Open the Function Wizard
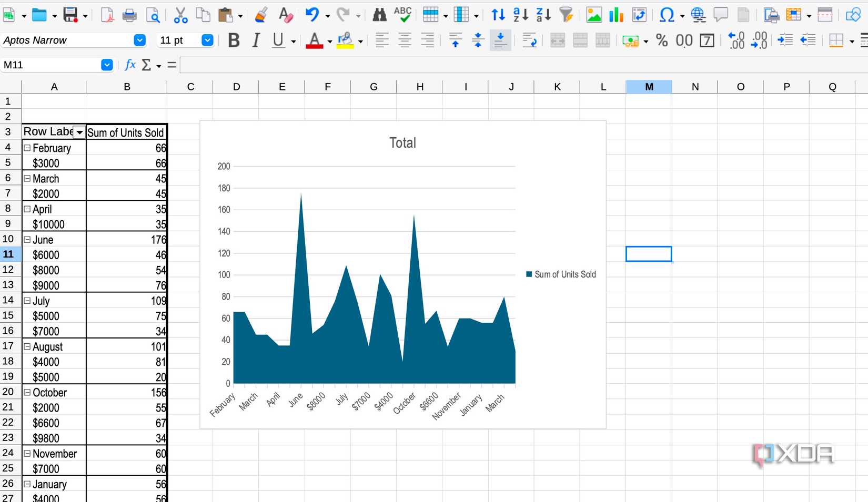This screenshot has width=868, height=502. point(130,65)
